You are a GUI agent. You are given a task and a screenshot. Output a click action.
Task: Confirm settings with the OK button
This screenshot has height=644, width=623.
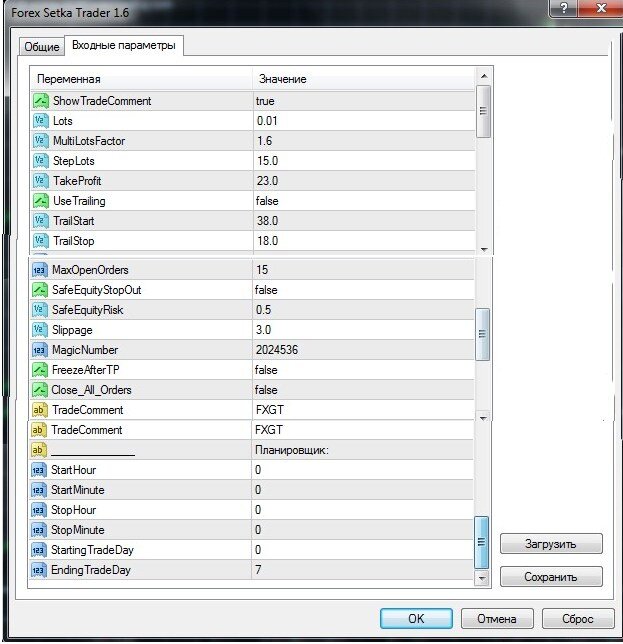416,619
